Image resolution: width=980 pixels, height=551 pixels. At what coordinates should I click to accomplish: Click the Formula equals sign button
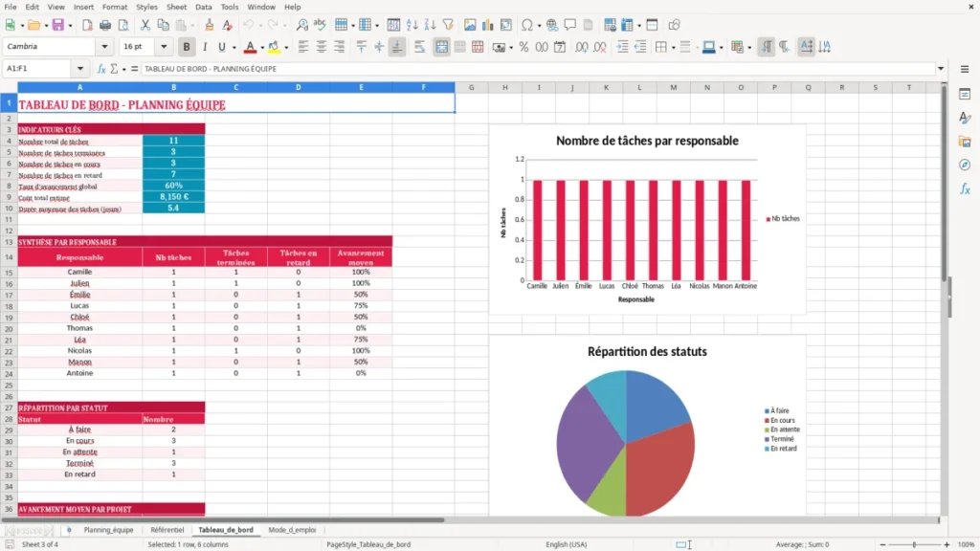tap(134, 69)
